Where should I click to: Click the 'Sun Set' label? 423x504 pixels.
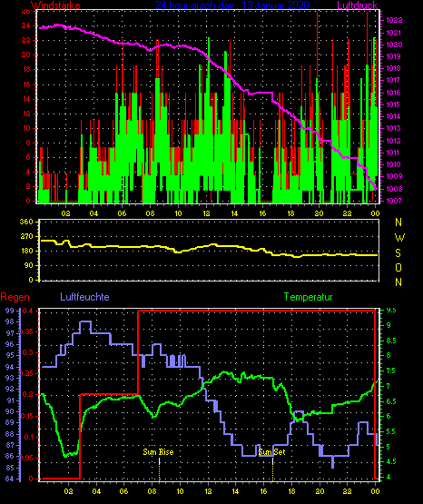point(271,452)
